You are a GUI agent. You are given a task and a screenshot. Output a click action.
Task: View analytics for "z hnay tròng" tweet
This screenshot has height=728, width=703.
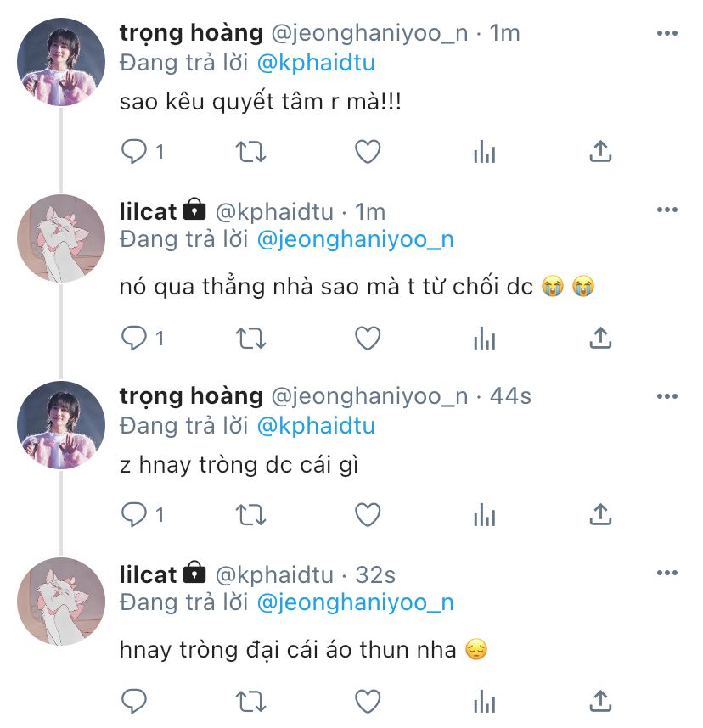[x=484, y=515]
